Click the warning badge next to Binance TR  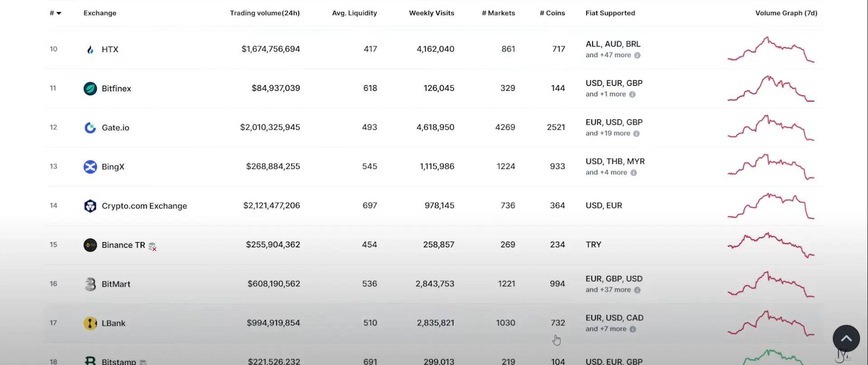152,247
